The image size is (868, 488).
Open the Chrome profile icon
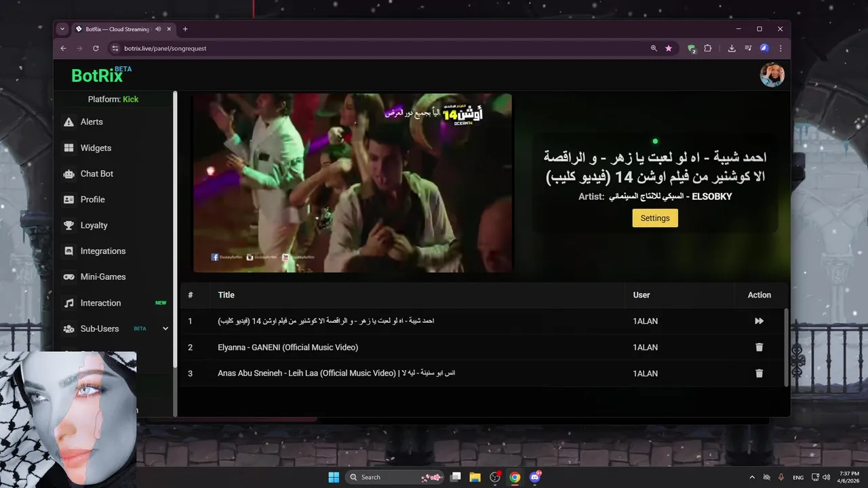764,48
